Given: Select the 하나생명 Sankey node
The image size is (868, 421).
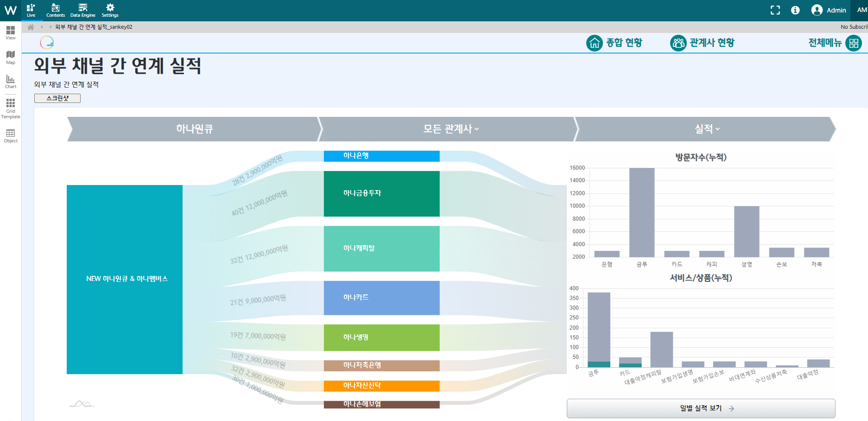Looking at the screenshot, I should pos(382,338).
